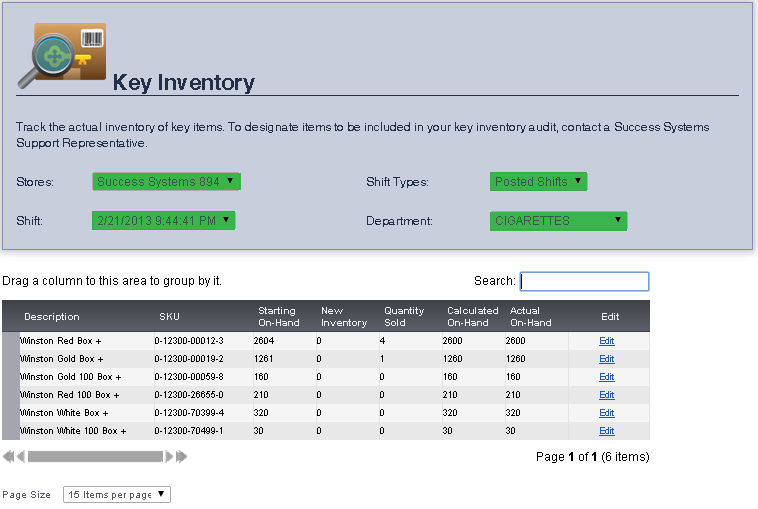Click the Page 1 of 1 indicator
Viewport: 758px width, 509px height.
tap(593, 457)
